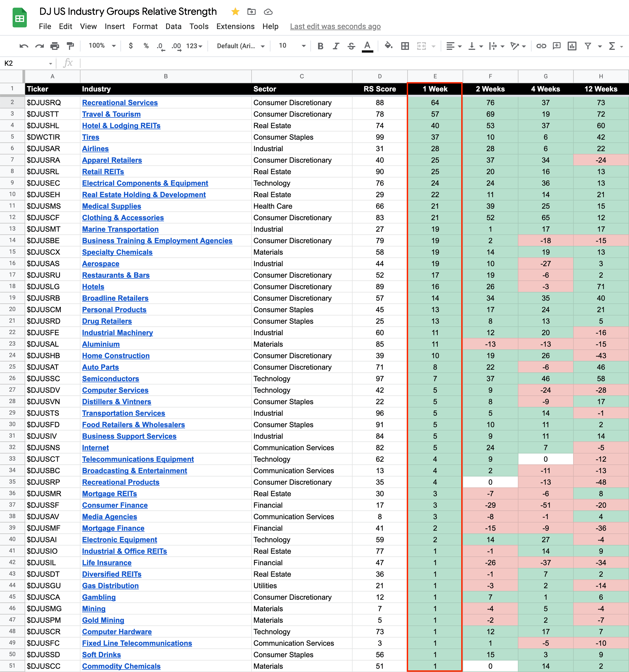This screenshot has height=672, width=629.
Task: Open the fill color picker
Action: point(388,46)
